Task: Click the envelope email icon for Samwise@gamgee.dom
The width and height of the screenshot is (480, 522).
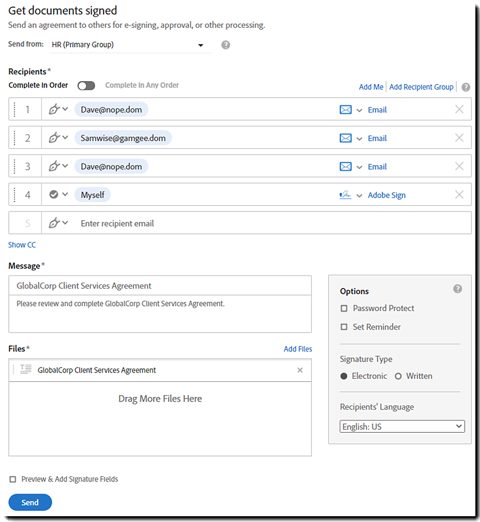Action: point(345,138)
